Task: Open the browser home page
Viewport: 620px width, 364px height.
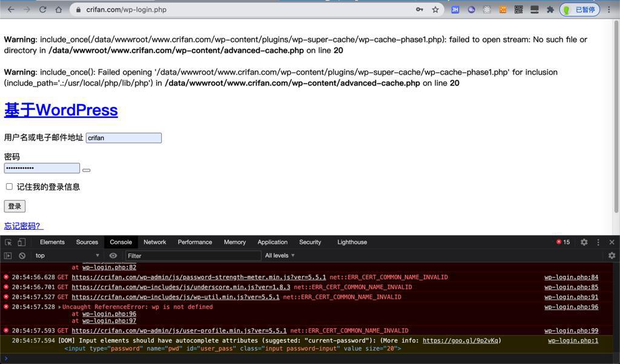Action: (x=59, y=10)
